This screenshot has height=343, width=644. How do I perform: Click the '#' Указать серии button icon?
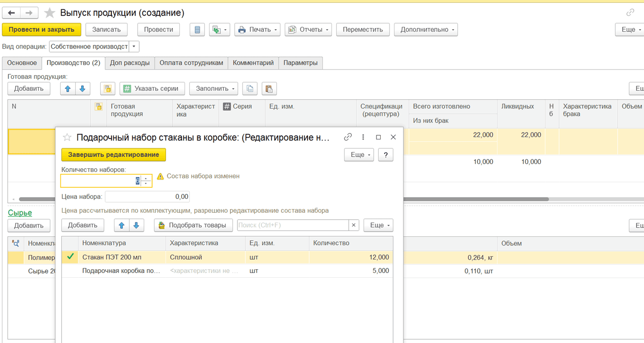(127, 89)
